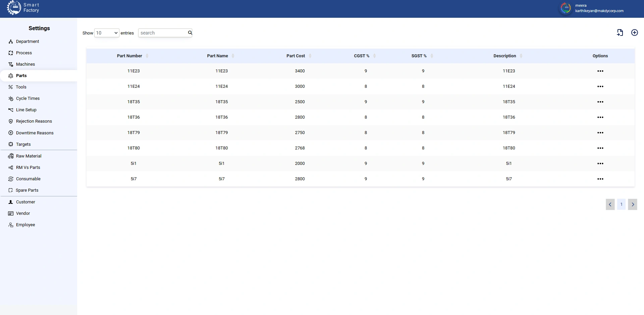Click Part Number cell 18T79

pyautogui.click(x=133, y=133)
